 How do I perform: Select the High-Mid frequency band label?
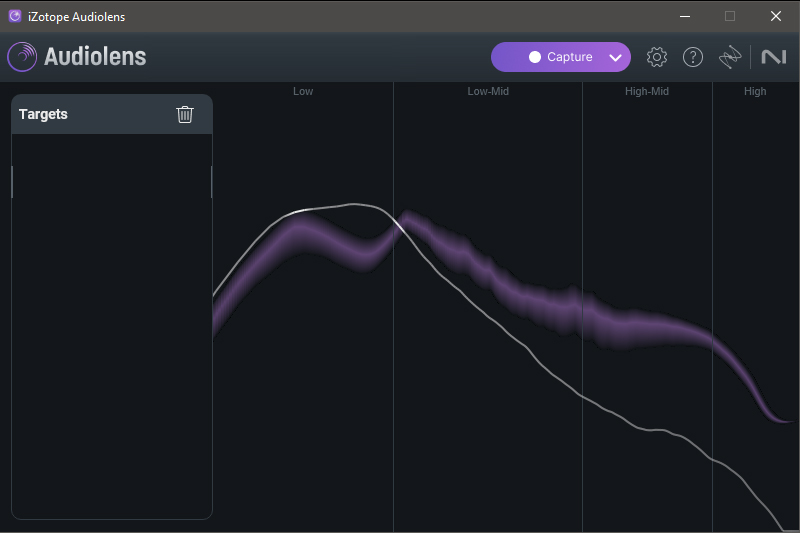[647, 91]
